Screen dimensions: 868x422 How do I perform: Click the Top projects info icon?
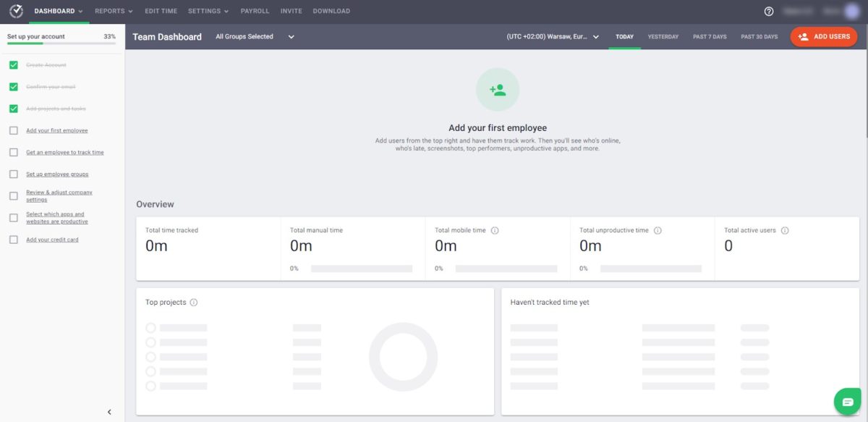point(192,303)
